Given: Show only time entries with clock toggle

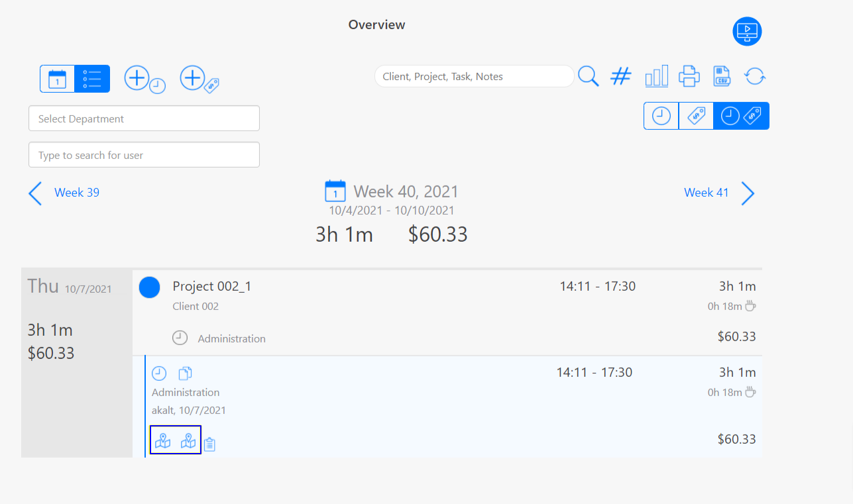Looking at the screenshot, I should 661,116.
